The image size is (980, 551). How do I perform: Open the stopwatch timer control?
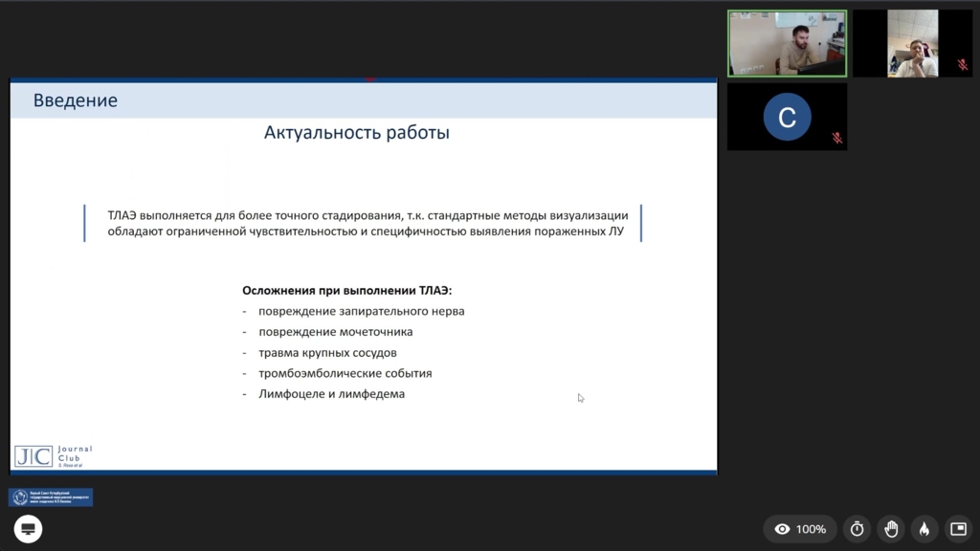[857, 529]
